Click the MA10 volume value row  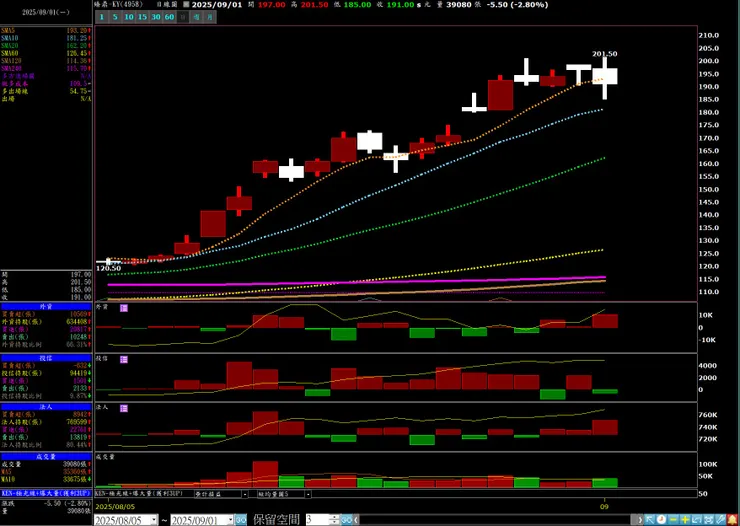pos(46,479)
